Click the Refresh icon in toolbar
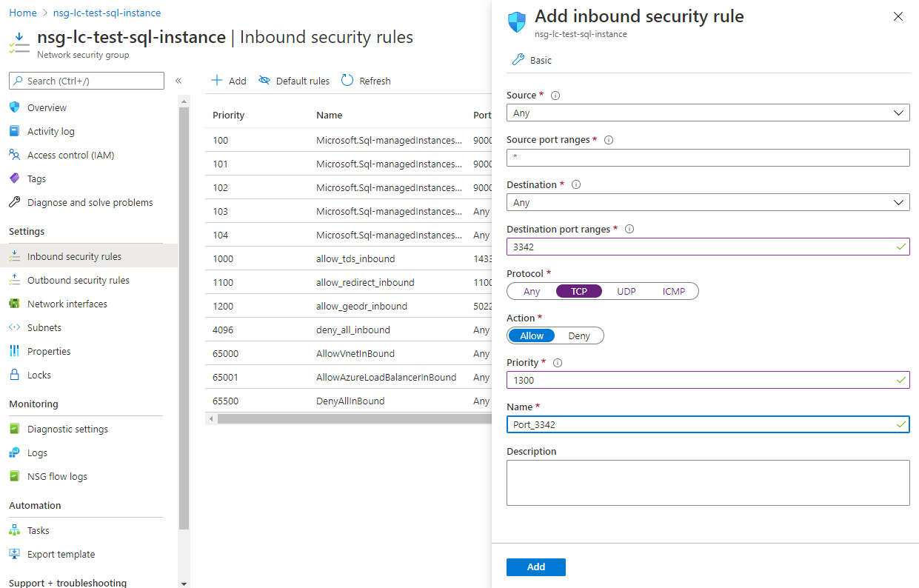Image resolution: width=919 pixels, height=588 pixels. pyautogui.click(x=347, y=81)
